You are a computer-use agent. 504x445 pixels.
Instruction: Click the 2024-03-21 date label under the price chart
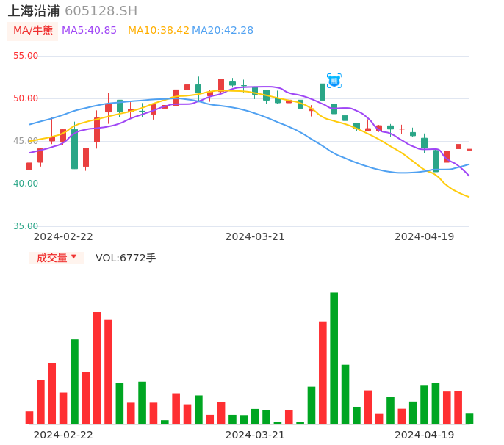[x=255, y=236]
